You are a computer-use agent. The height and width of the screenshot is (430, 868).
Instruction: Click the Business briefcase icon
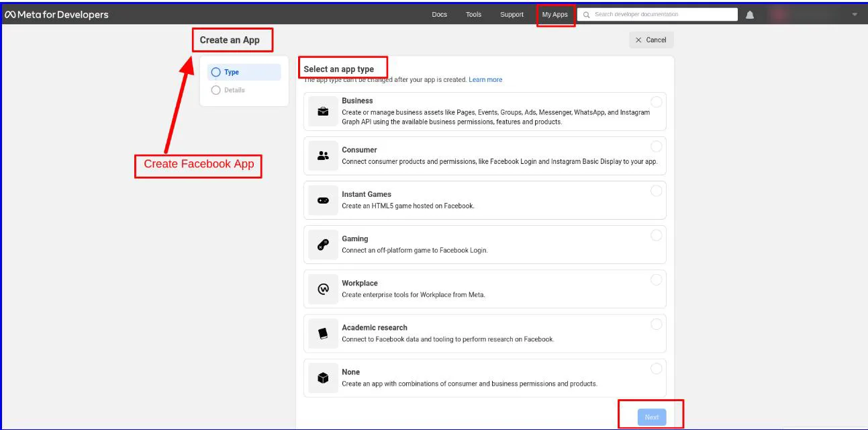323,112
